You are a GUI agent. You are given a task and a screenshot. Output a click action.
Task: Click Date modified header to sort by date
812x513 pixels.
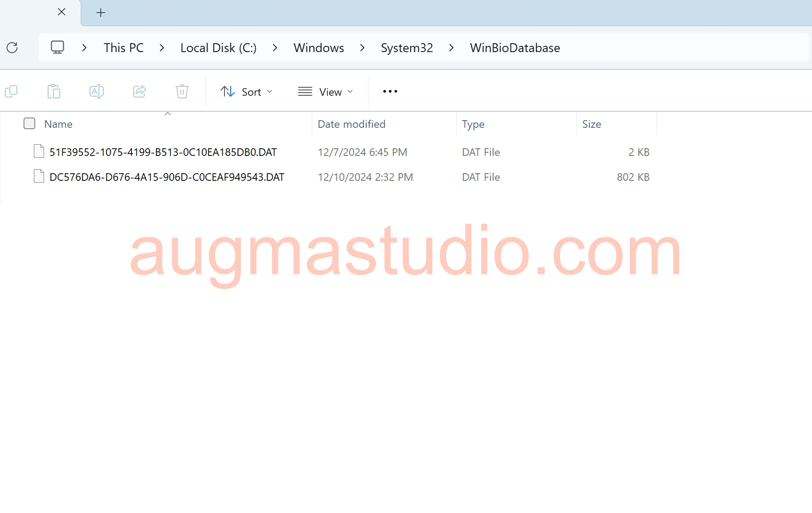click(351, 124)
